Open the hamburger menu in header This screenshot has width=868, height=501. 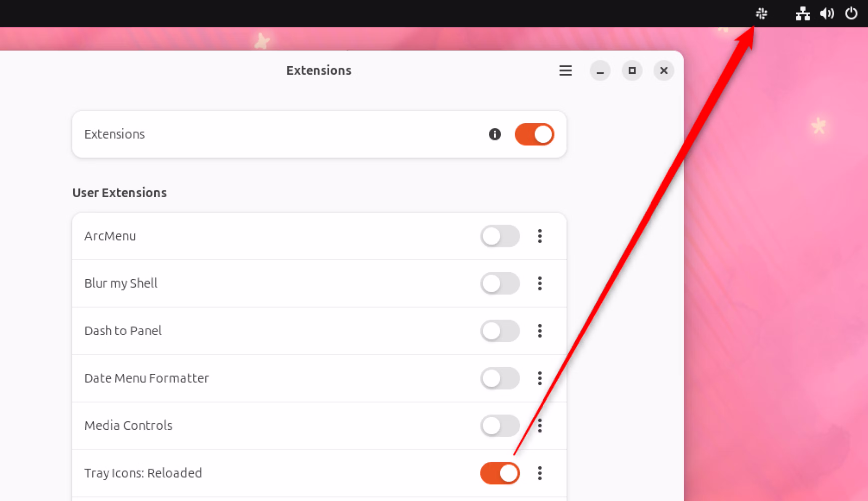tap(565, 71)
